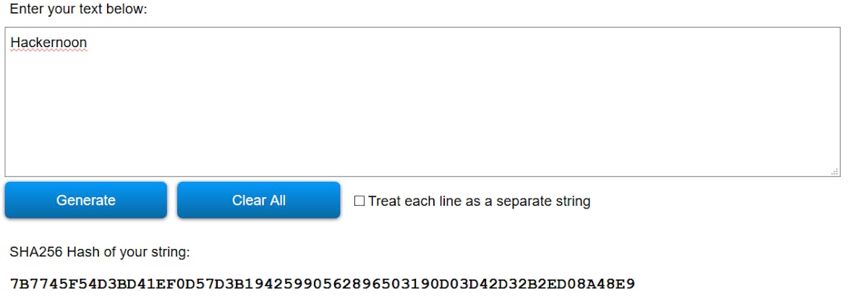The image size is (868, 302).
Task: Click the 'Enter your text below:' label
Action: click(78, 10)
